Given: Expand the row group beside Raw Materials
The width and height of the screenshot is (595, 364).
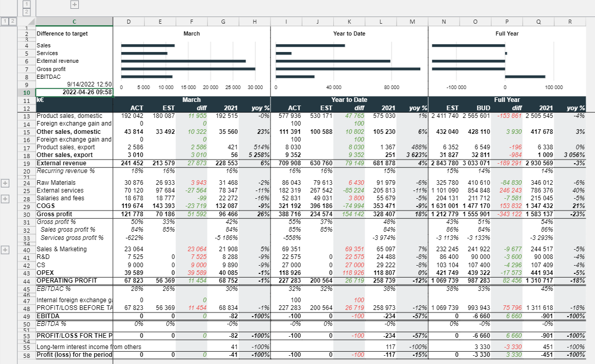Looking at the screenshot, I should tap(5, 183).
